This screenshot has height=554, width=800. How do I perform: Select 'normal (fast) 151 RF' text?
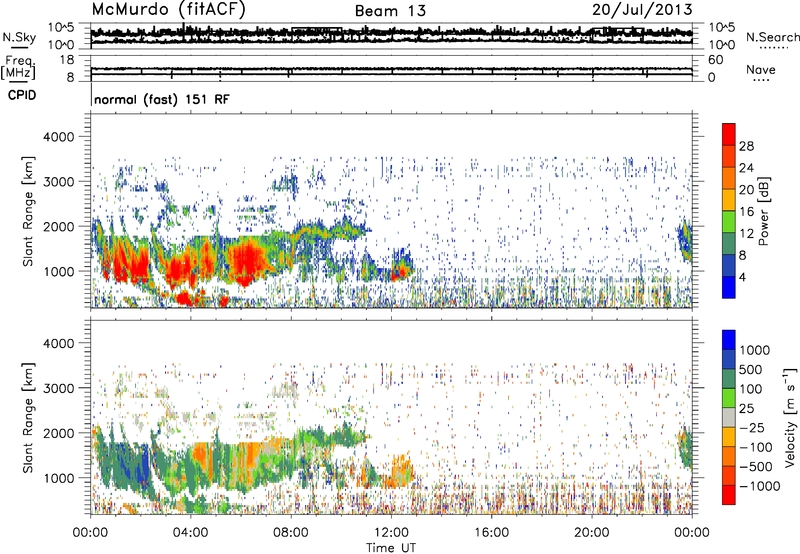[162, 99]
